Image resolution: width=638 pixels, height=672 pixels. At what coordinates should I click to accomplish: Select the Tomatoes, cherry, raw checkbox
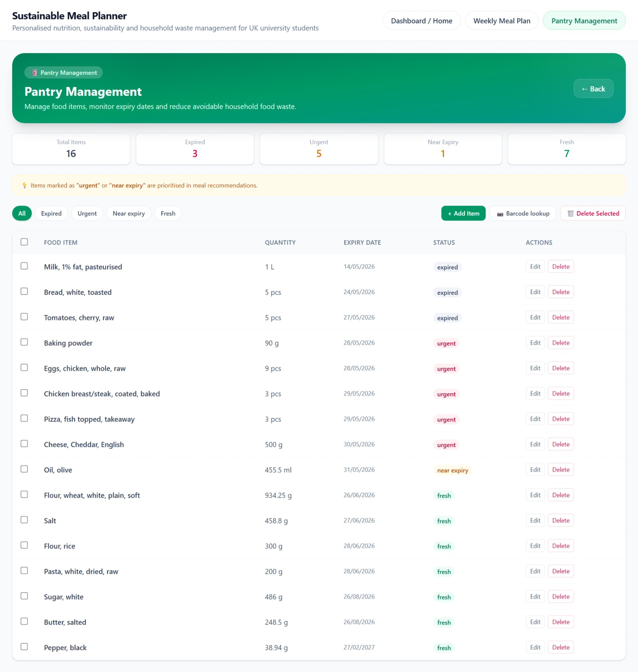tap(24, 316)
